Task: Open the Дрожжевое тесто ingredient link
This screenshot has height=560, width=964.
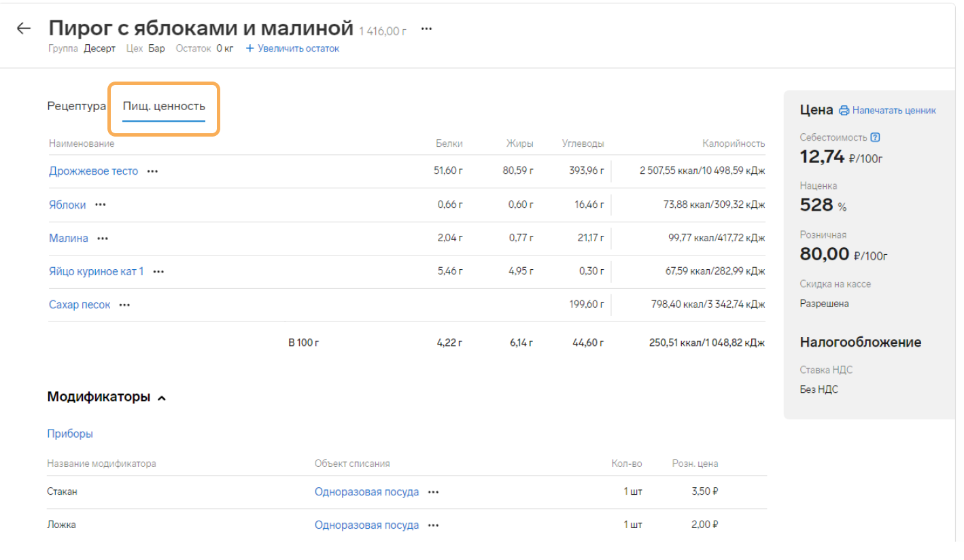Action: [93, 171]
